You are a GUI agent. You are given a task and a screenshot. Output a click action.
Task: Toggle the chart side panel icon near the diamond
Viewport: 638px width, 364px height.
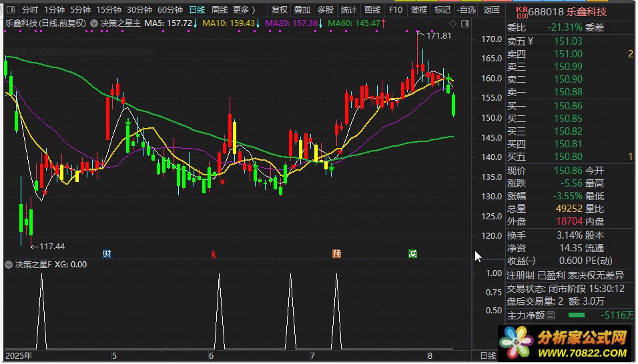(x=464, y=23)
